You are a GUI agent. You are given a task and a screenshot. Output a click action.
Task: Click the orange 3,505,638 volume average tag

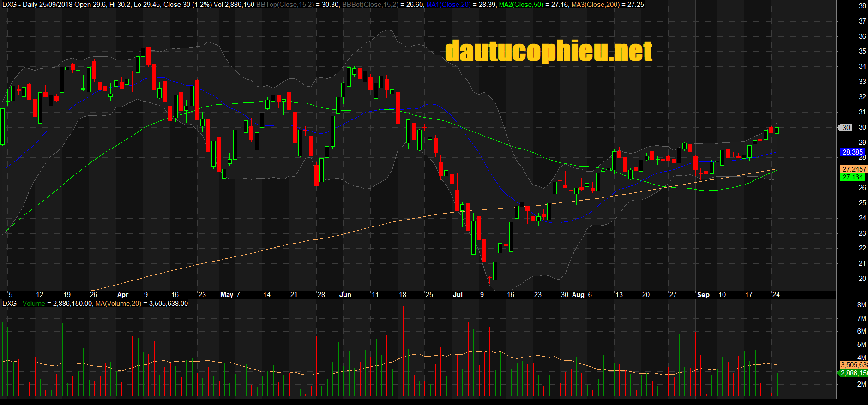(853, 365)
